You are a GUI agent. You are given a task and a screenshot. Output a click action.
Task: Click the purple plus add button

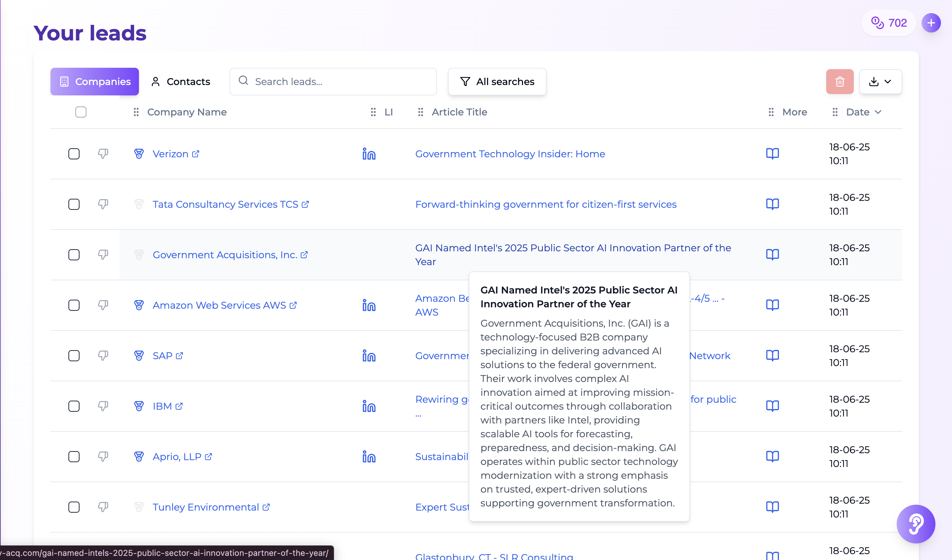(x=931, y=23)
